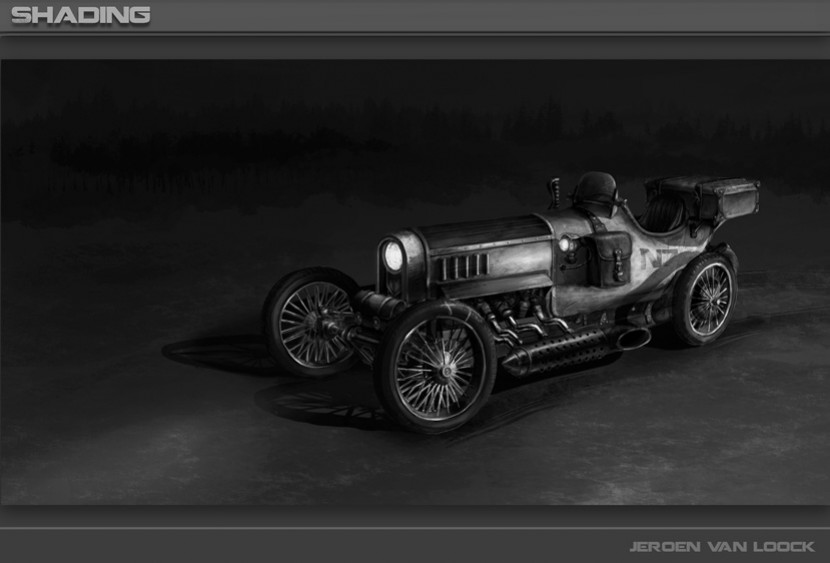Click the "SHADING" title text
This screenshot has height=563, width=830.
pos(80,15)
